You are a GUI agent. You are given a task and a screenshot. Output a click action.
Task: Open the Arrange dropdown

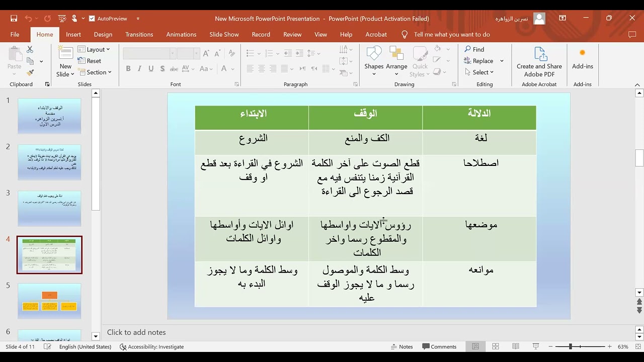396,74
